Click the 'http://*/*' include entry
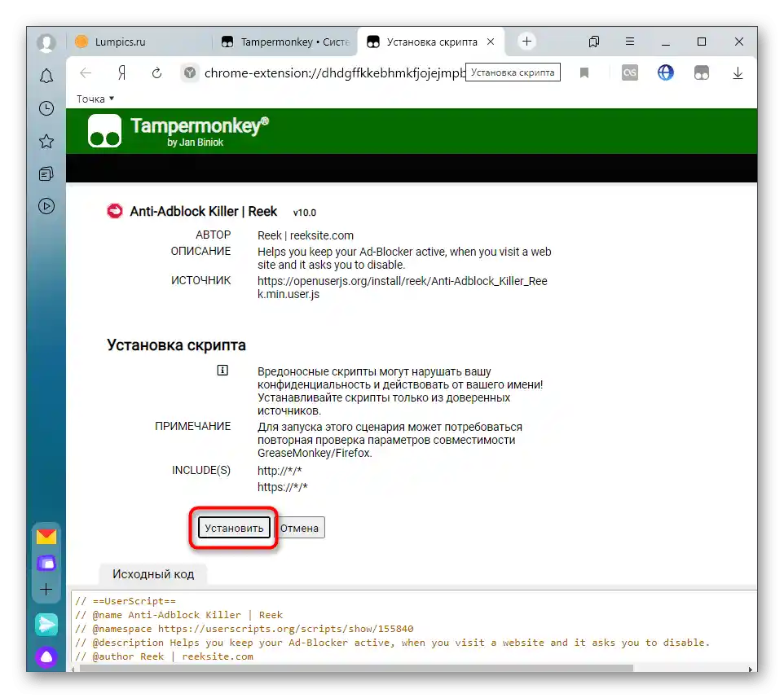This screenshot has width=784, height=698. pos(280,471)
